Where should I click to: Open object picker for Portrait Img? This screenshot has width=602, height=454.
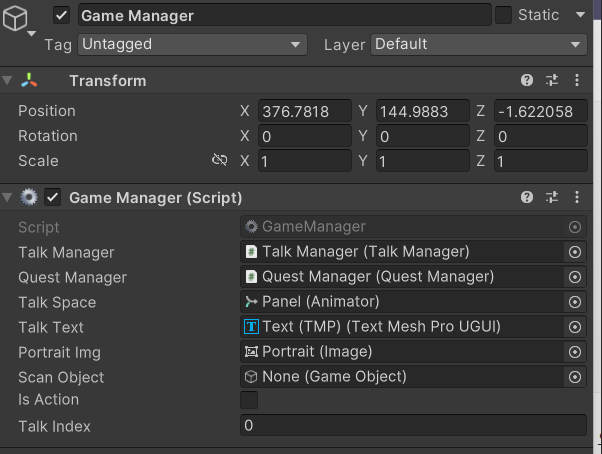pyautogui.click(x=575, y=352)
